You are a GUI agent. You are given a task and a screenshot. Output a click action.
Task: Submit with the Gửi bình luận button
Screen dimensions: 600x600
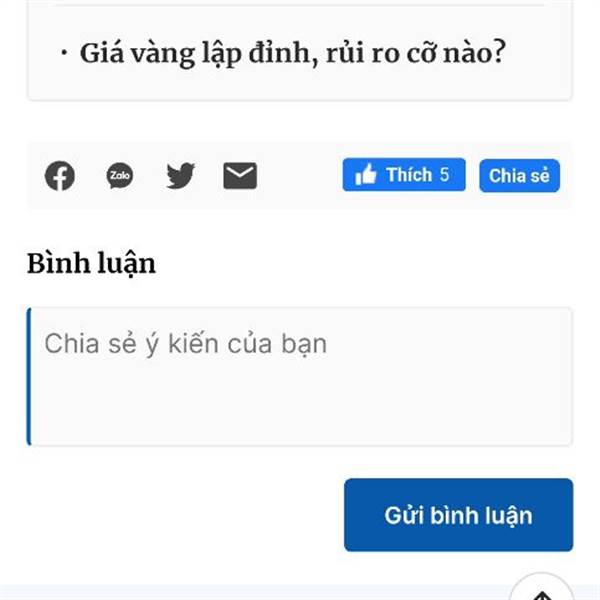point(458,515)
